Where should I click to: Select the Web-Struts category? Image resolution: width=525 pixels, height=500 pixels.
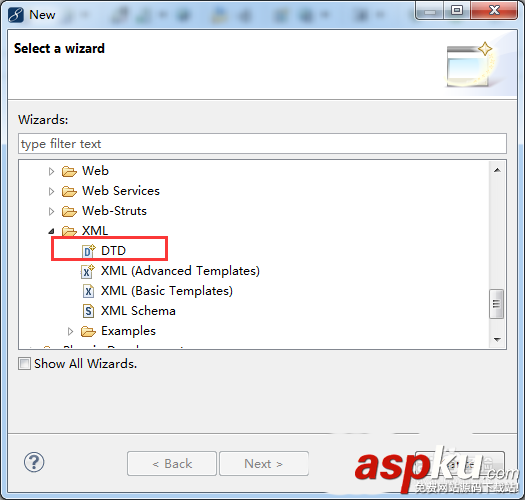point(114,211)
